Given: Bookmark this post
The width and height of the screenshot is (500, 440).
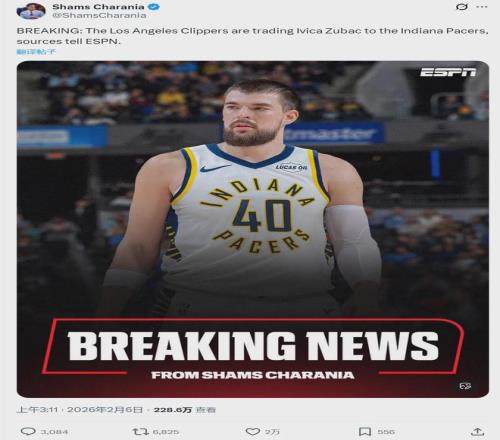Looking at the screenshot, I should [365, 432].
